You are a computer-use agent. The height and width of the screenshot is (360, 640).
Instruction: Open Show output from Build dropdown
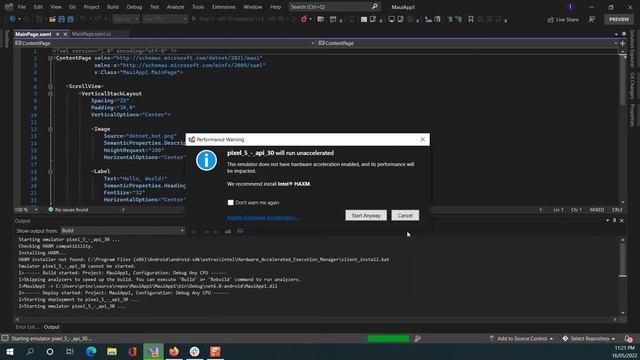(122, 231)
